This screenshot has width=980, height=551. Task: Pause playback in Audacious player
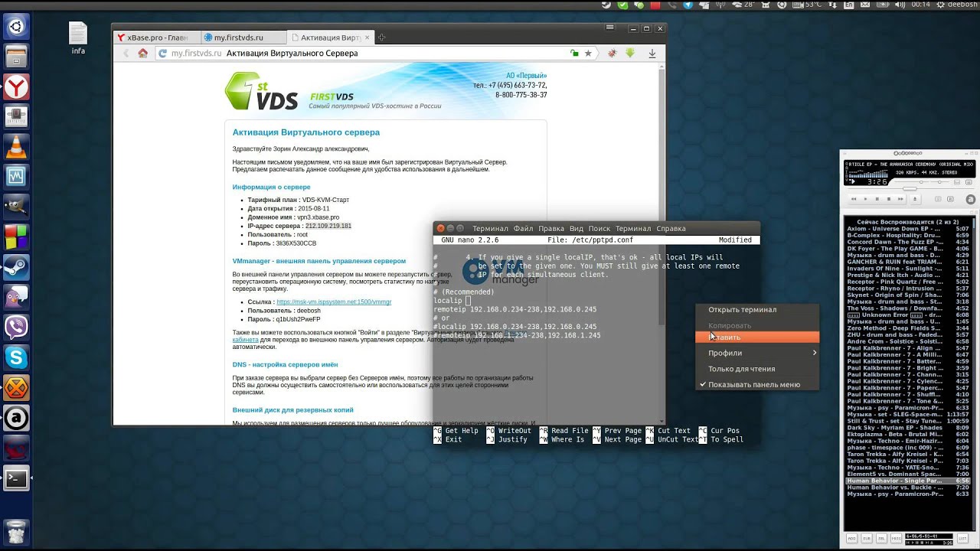[x=877, y=199]
